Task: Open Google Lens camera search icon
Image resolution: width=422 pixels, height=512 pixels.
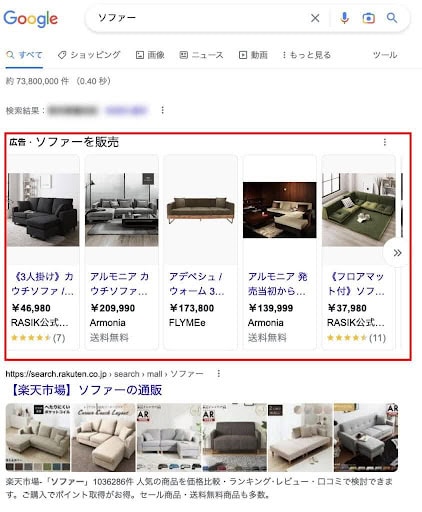Action: [x=368, y=18]
